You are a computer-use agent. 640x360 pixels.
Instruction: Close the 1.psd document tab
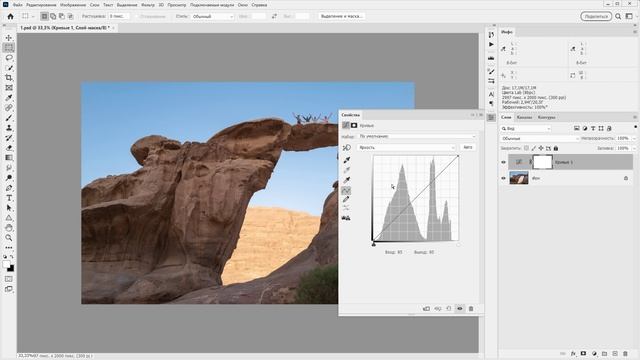[113, 28]
